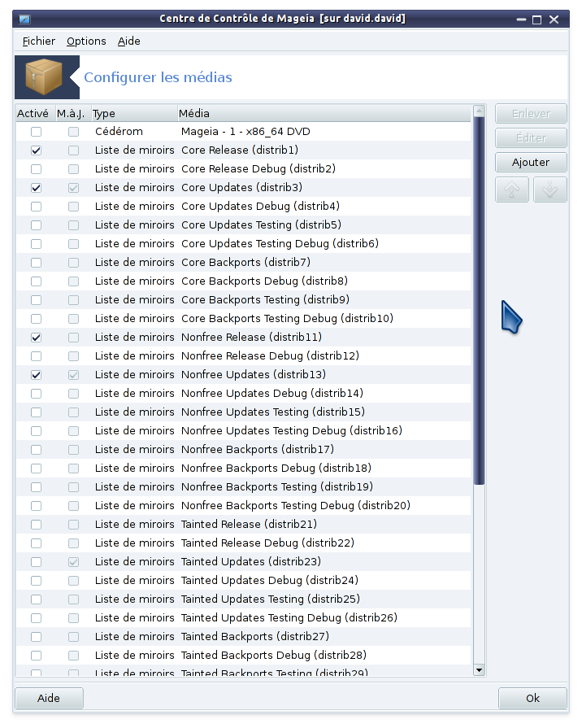Enable Tainted Updates Testing Debug (distrib26) checkbox
The height and width of the screenshot is (728, 582).
click(37, 618)
